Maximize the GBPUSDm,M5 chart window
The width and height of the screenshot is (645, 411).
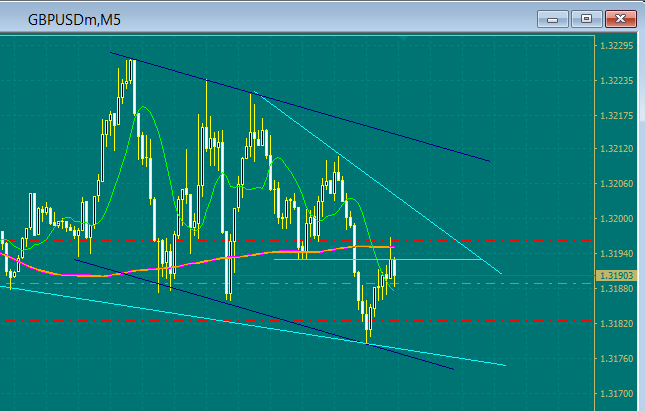[x=586, y=19]
